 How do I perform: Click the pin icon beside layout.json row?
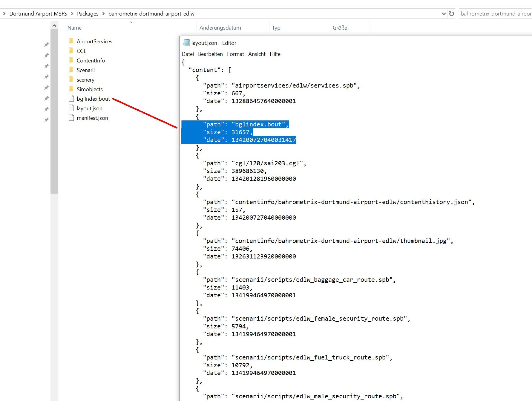(47, 109)
